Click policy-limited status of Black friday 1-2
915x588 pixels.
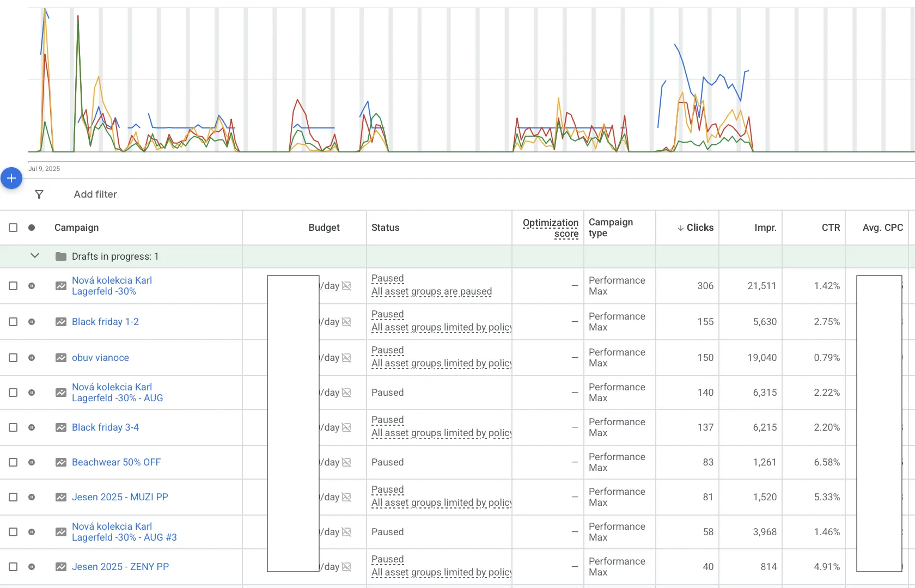pos(442,328)
